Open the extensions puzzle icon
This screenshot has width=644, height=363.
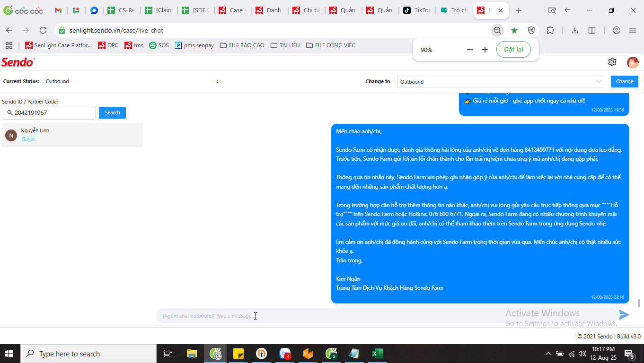[550, 30]
